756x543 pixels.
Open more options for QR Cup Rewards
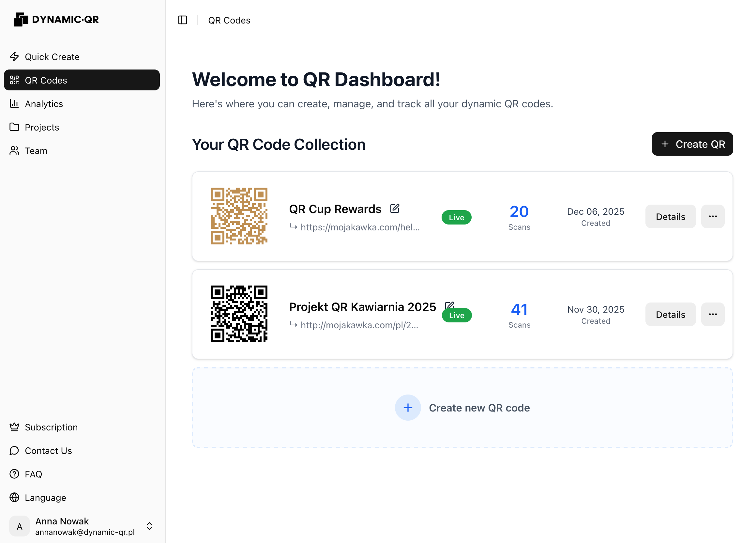[x=713, y=216]
